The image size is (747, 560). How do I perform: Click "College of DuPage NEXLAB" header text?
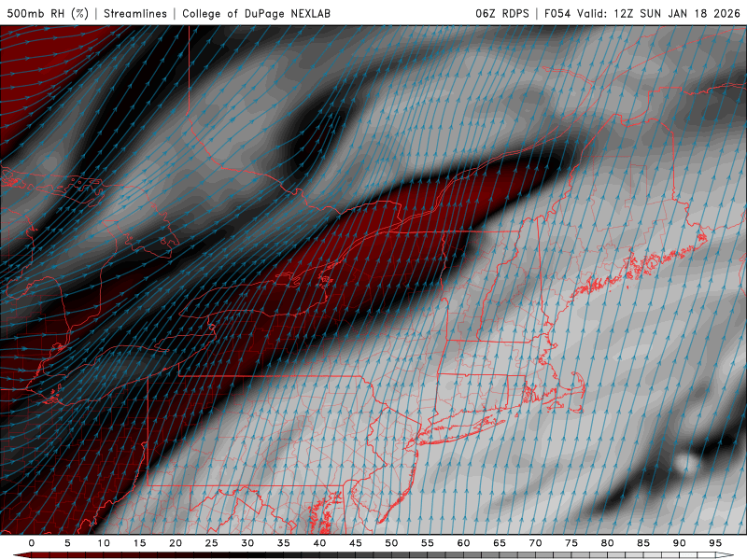(256, 14)
